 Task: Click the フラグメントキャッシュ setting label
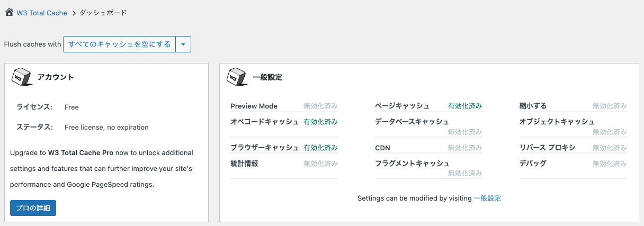pos(412,164)
